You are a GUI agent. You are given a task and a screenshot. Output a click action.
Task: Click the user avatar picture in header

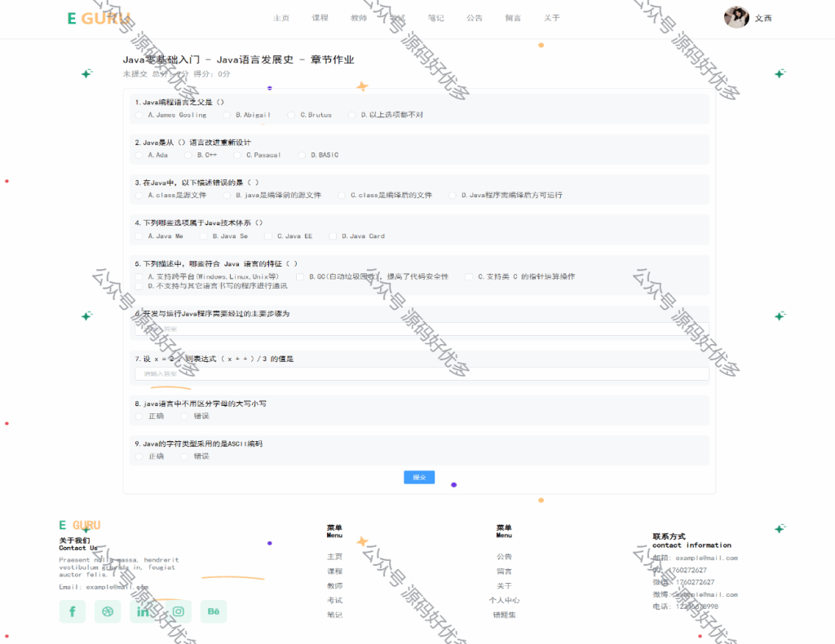coord(736,18)
